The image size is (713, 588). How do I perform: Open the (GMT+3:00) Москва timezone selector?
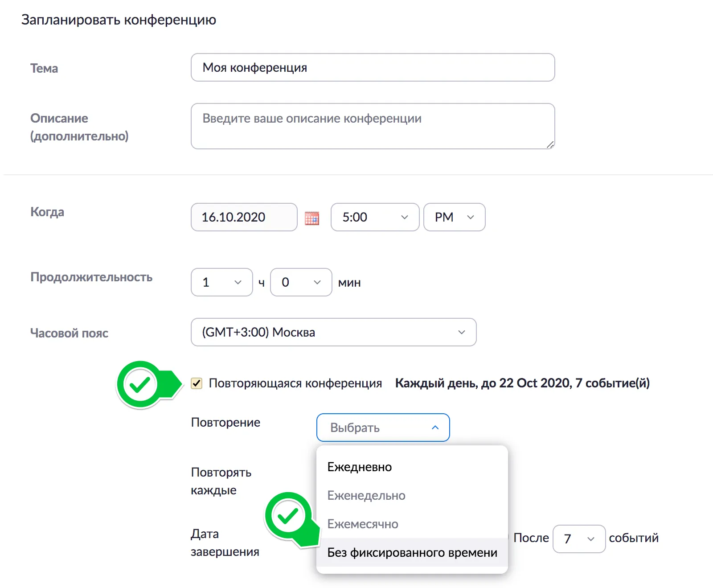point(333,332)
